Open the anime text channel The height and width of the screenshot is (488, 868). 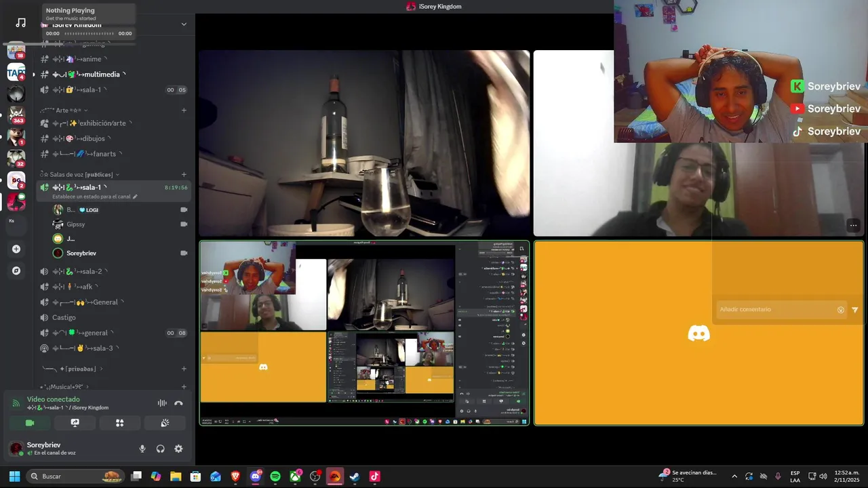[x=114, y=59]
